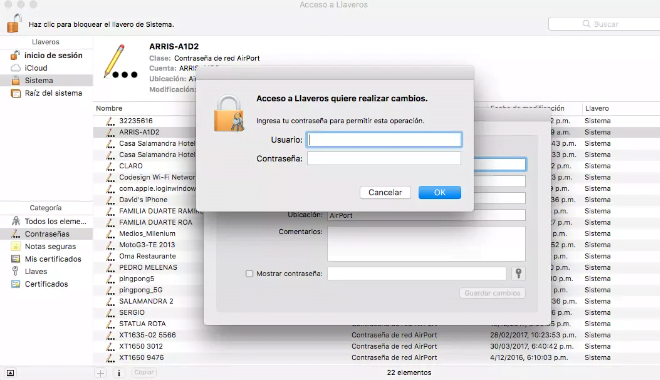
Task: Click the lock icon to lock Sistema keychain
Action: [x=14, y=23]
